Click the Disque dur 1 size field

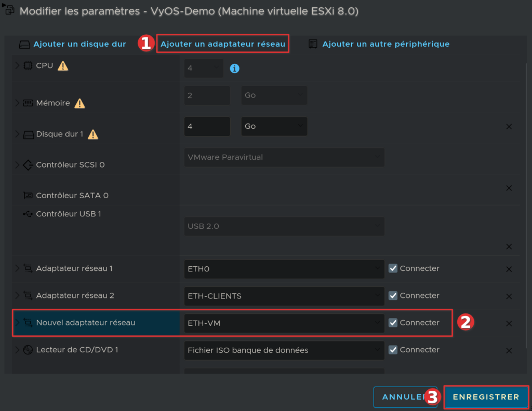click(x=207, y=127)
